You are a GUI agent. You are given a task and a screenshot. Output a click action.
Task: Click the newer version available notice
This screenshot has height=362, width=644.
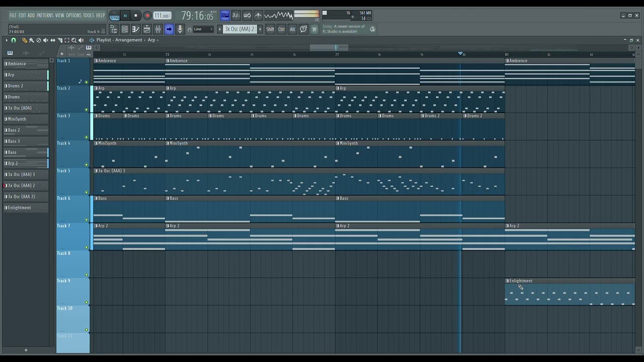point(344,29)
